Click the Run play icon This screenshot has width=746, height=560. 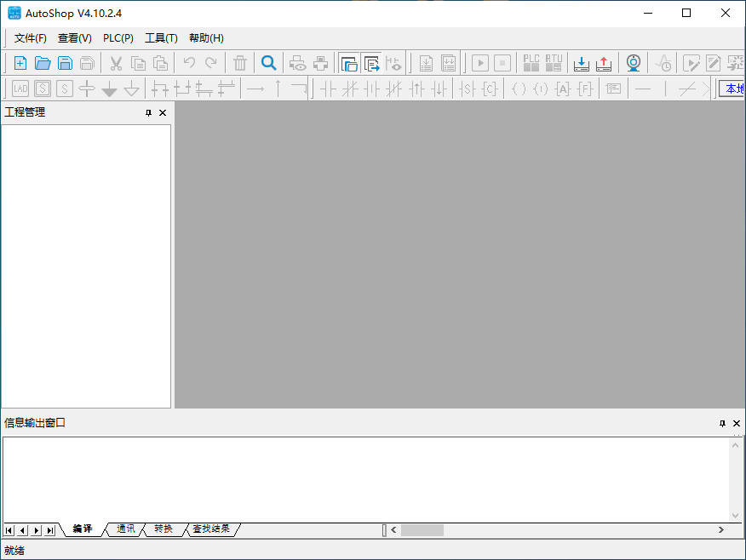[480, 63]
